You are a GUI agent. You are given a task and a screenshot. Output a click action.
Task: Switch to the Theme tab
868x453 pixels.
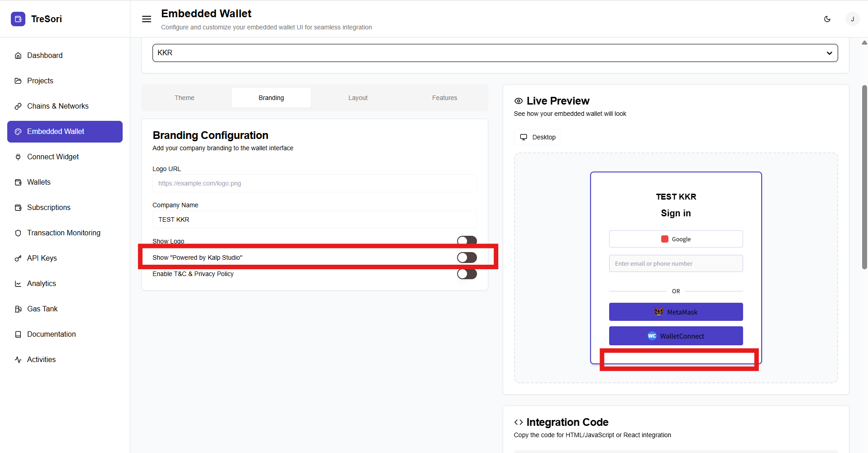coord(185,98)
